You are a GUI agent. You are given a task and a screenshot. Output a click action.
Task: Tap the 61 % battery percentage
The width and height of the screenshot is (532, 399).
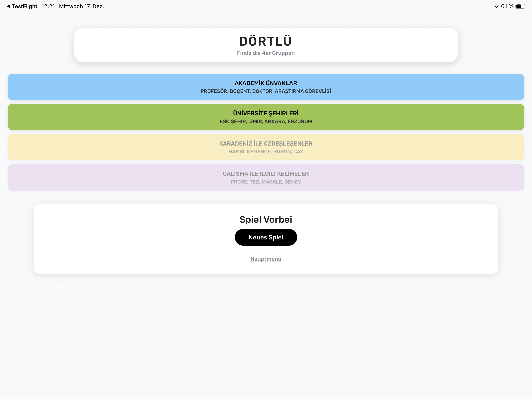coord(507,6)
